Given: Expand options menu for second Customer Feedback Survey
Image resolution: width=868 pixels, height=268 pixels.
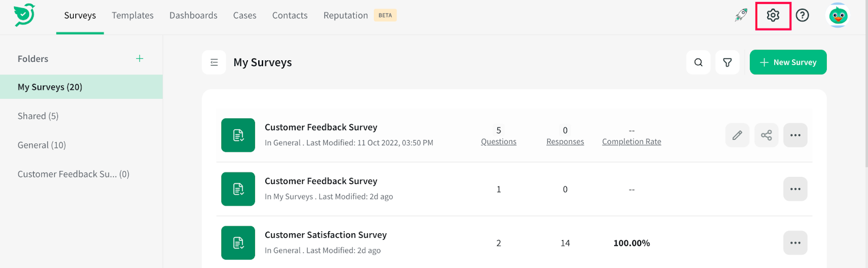Looking at the screenshot, I should (795, 189).
